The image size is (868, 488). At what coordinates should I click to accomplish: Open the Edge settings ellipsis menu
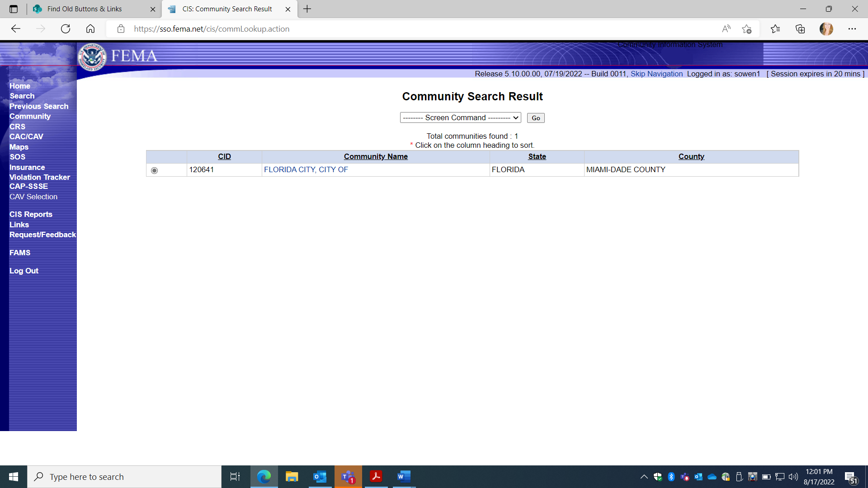[x=852, y=29]
